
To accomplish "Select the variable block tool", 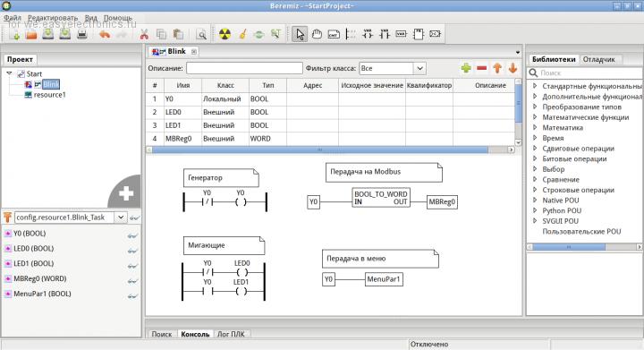I will tap(402, 35).
